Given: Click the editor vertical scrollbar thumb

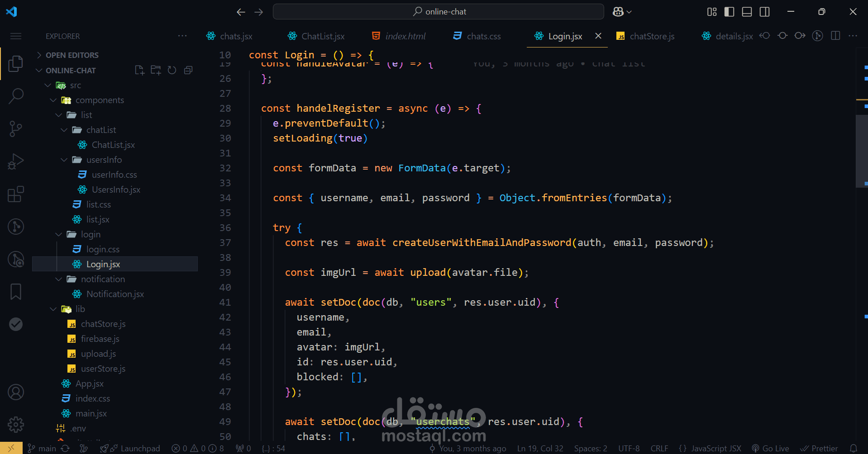Looking at the screenshot, I should (862, 151).
